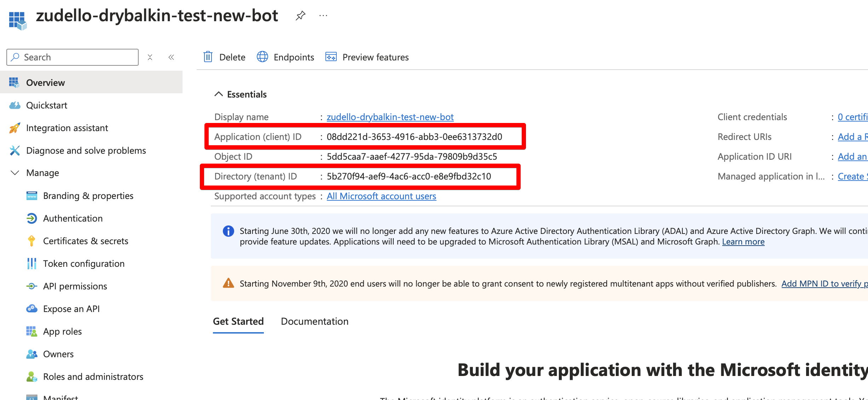Click the Quickstart cloud icon
The width and height of the screenshot is (868, 400).
[x=15, y=105]
